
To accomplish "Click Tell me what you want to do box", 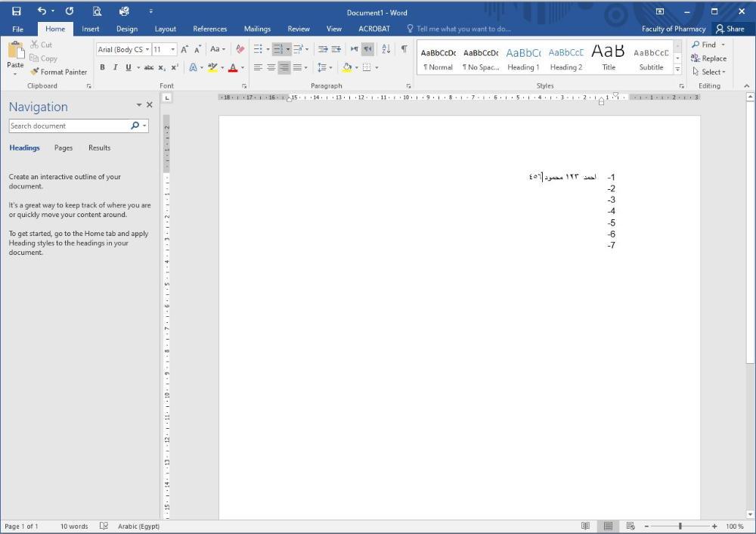I will (x=459, y=29).
